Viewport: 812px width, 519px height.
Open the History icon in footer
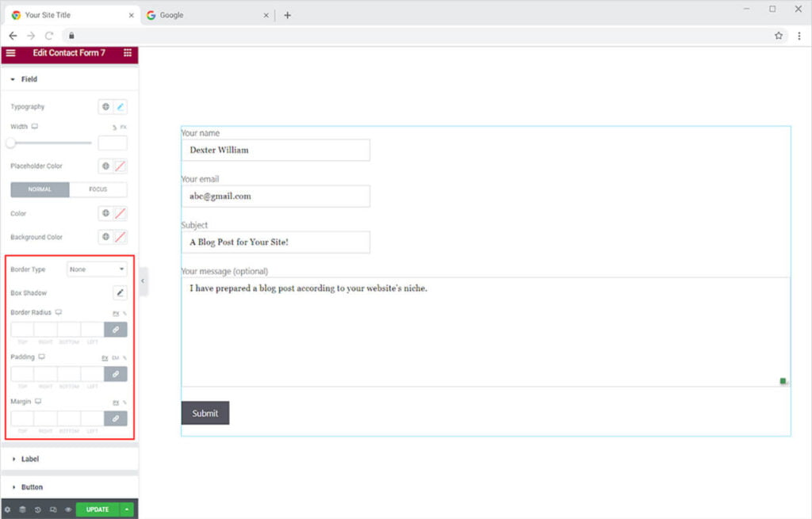point(37,509)
